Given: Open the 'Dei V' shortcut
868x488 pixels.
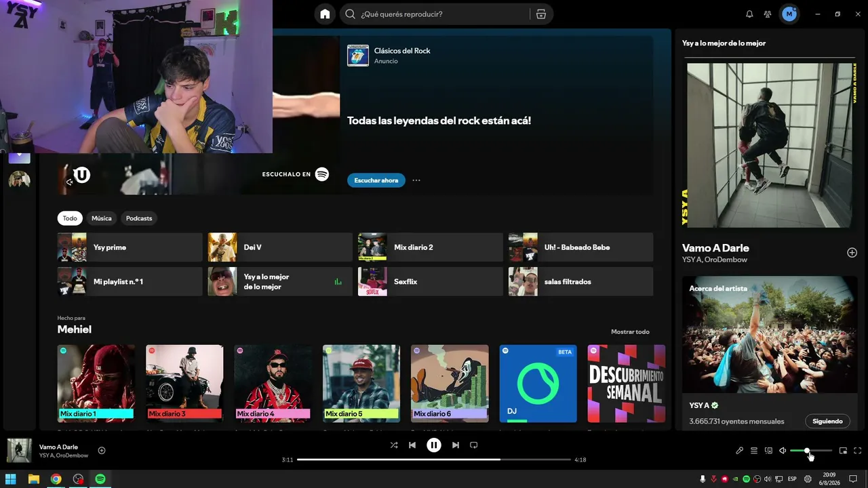Looking at the screenshot, I should (x=280, y=247).
